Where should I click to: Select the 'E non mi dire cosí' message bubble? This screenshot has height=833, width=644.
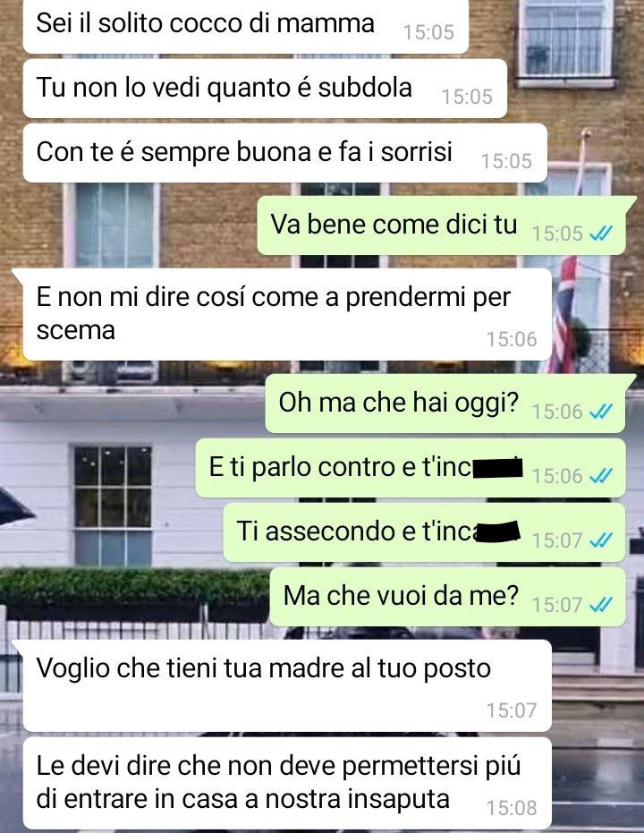[x=287, y=315]
